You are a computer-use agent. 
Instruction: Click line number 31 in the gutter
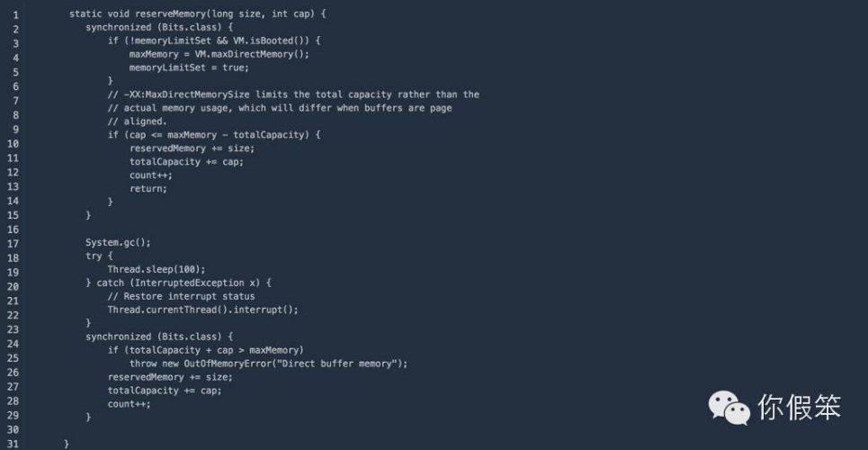point(13,444)
